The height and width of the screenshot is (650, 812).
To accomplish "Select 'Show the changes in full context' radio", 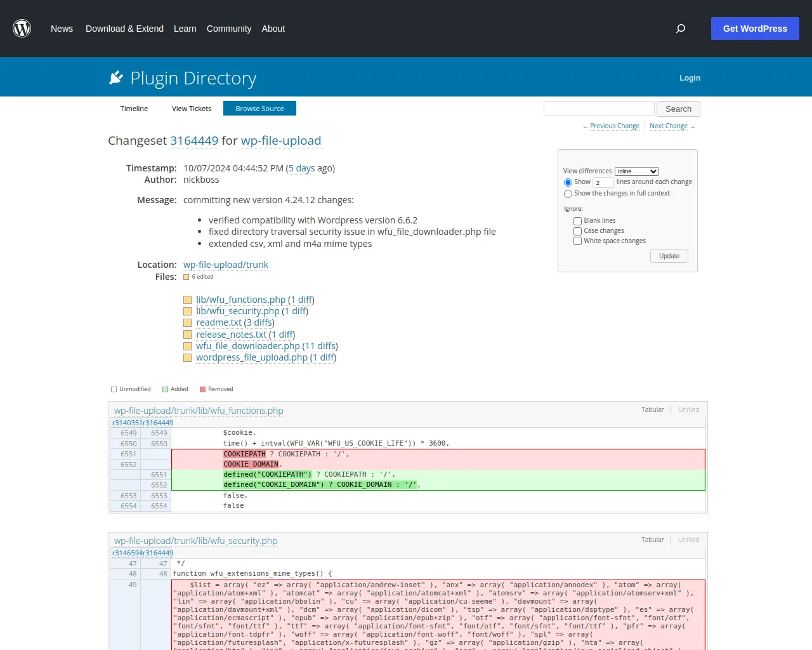I will pos(568,194).
